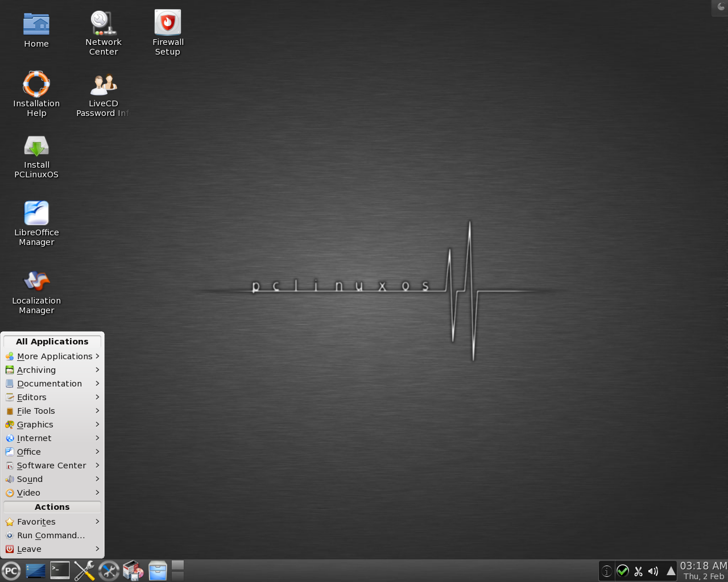Image resolution: width=728 pixels, height=582 pixels.
Task: Show hidden tray icons with triangle arrow
Action: (x=671, y=571)
